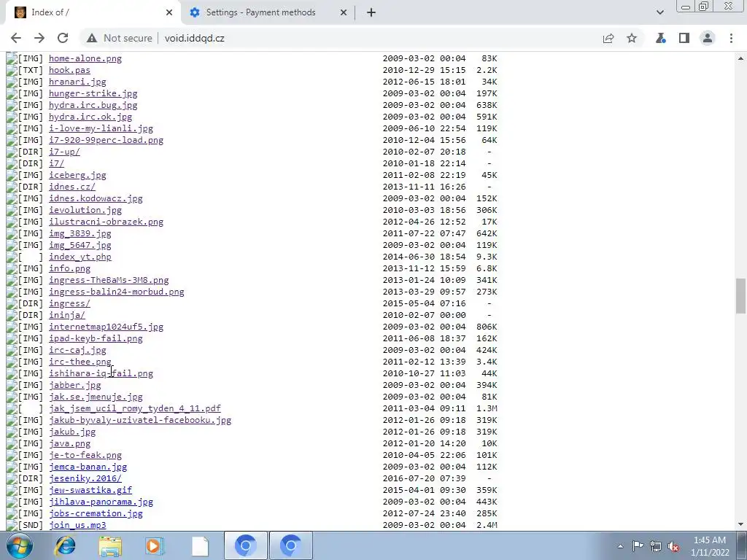Open the Windows Start menu
The height and width of the screenshot is (560, 747).
(20, 545)
